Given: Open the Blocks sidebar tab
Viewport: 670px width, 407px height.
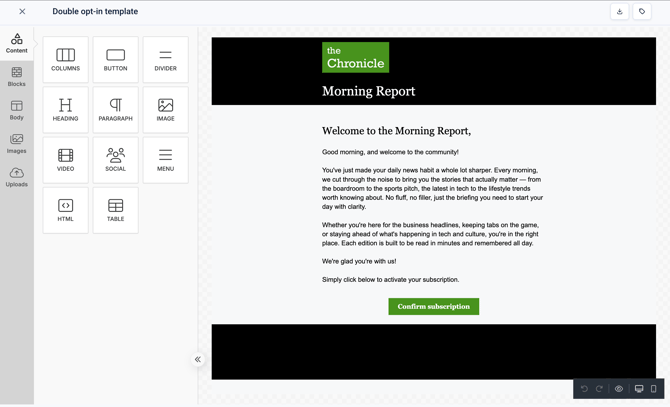Looking at the screenshot, I should coord(17,77).
